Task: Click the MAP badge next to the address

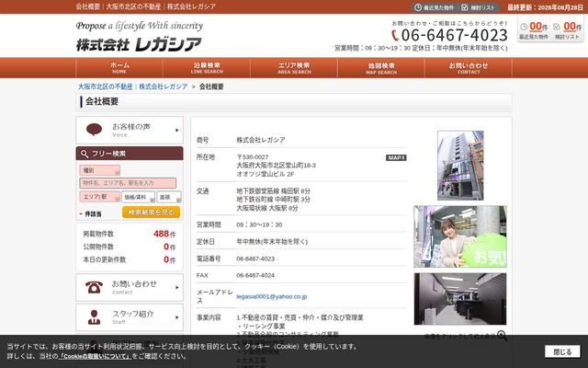Action: [x=396, y=157]
